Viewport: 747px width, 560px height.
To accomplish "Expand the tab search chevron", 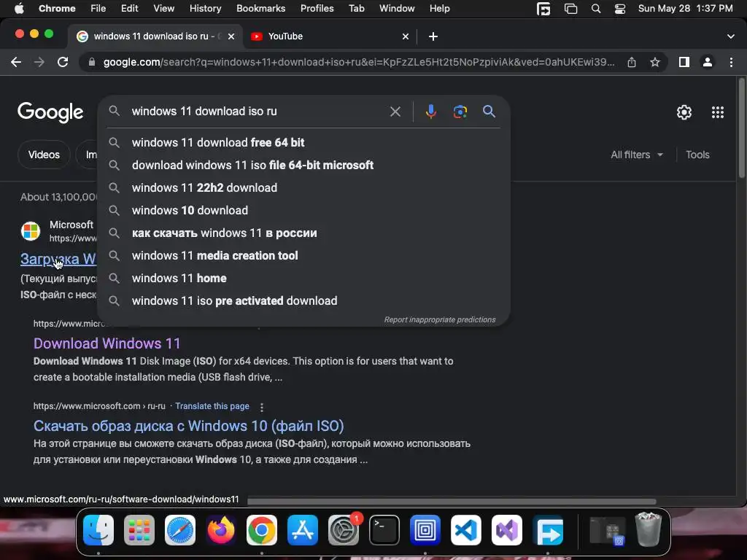I will [x=731, y=36].
